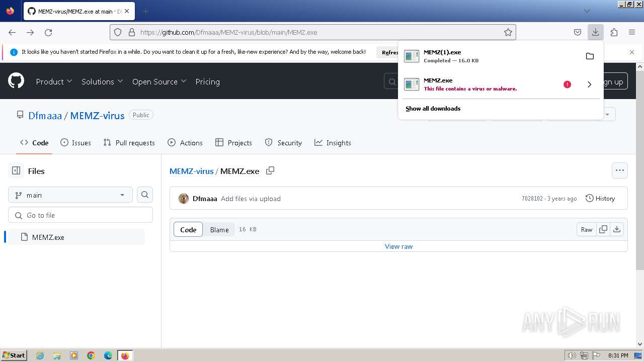Open the Issues tab
Viewport: 644px width, 362px height.
click(75, 143)
